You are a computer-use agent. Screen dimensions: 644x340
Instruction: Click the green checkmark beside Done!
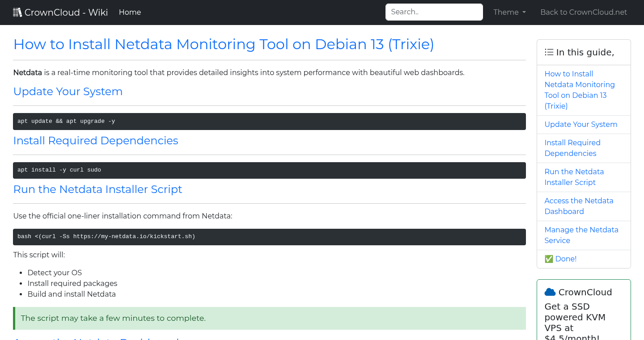(x=548, y=259)
